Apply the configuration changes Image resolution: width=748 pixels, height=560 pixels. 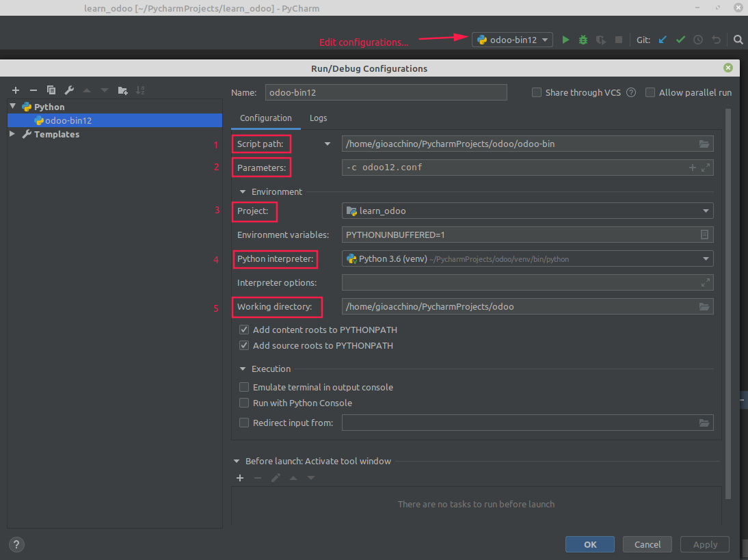click(x=704, y=544)
